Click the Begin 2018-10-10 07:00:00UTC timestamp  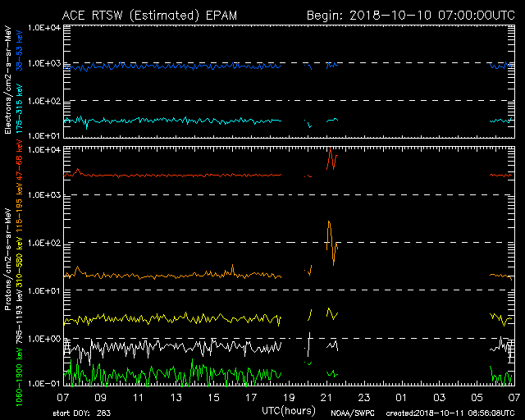(409, 14)
